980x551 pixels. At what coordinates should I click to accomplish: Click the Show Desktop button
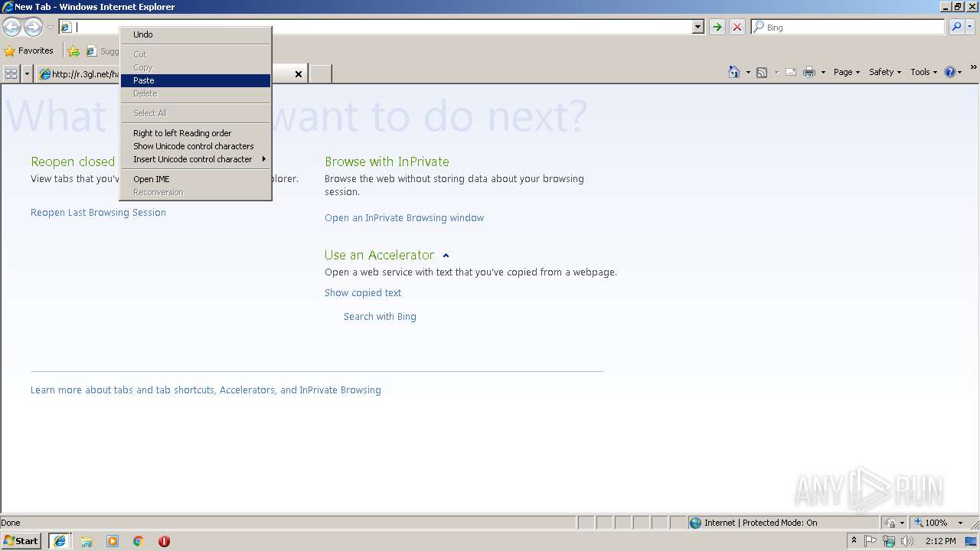(972, 541)
